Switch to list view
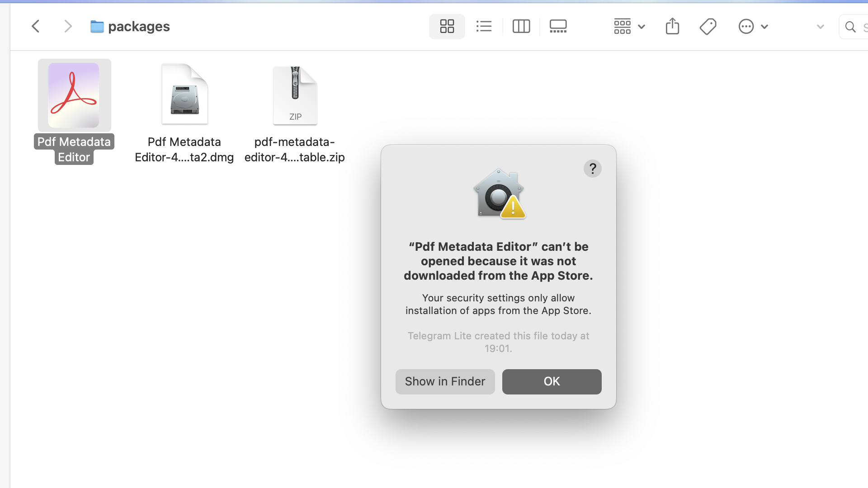The height and width of the screenshot is (488, 868). point(484,26)
